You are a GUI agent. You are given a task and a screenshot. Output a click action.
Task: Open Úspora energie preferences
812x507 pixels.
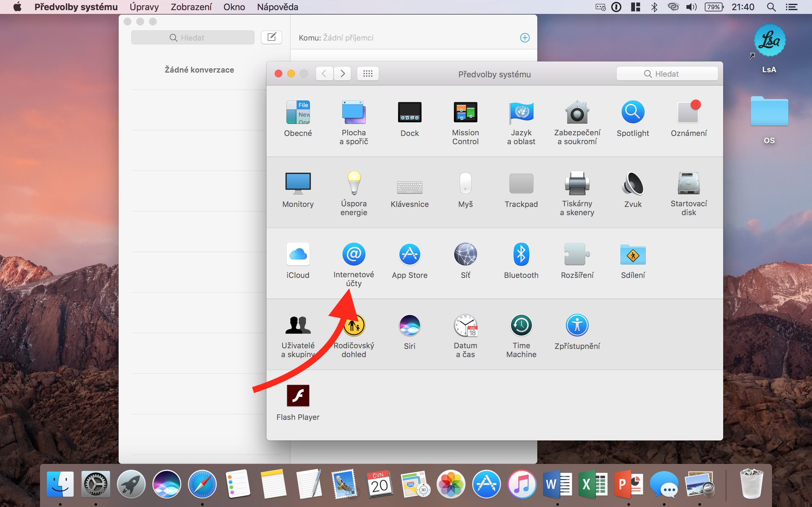tap(354, 183)
